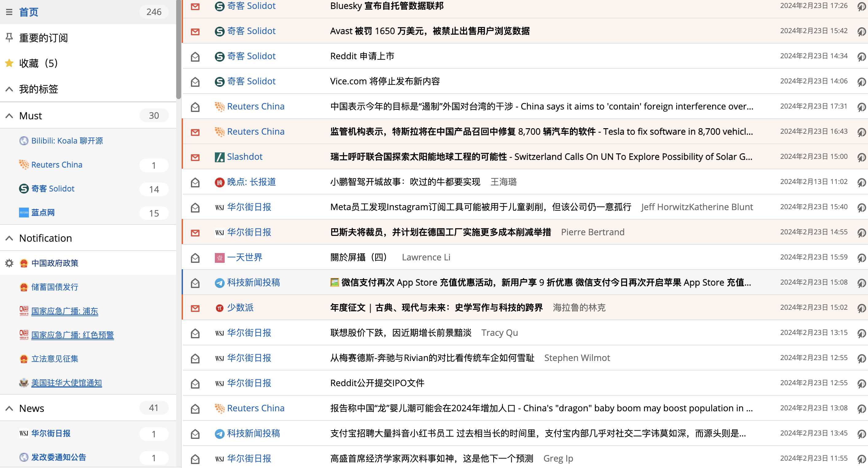Collapse the Must category
The image size is (868, 468).
[9, 116]
